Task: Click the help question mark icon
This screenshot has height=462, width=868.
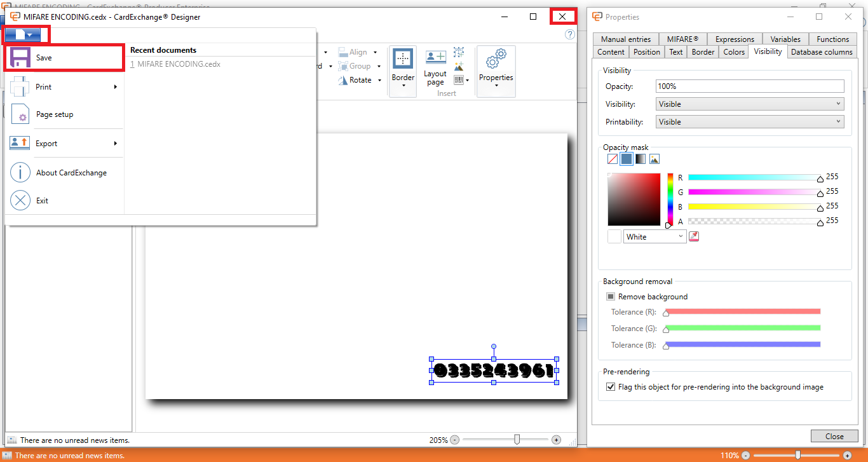Action: (569, 34)
